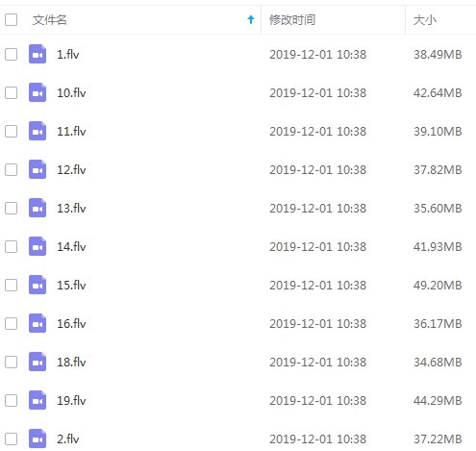Open the file named 2.flv

coord(68,439)
